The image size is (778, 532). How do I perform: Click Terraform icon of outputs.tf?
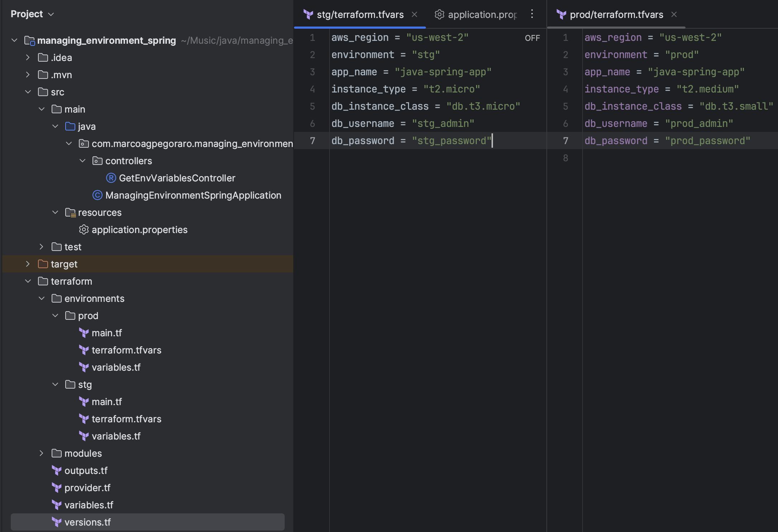57,470
